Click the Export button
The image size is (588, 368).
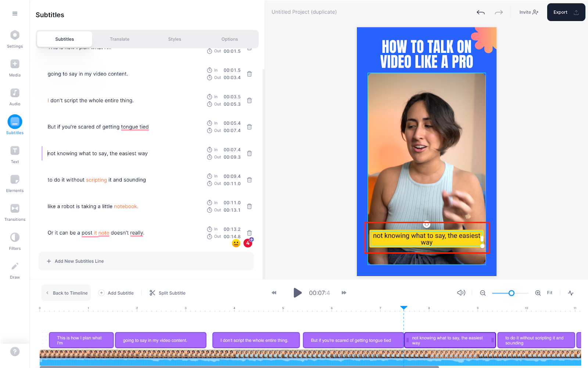pyautogui.click(x=566, y=12)
